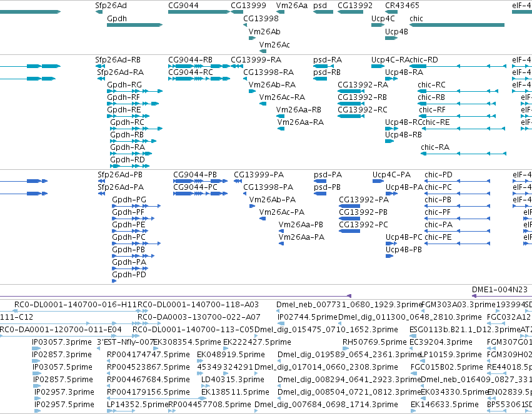Open the CG13999-PA protein
Image resolution: width=532 pixels, height=414 pixels.
(238, 181)
